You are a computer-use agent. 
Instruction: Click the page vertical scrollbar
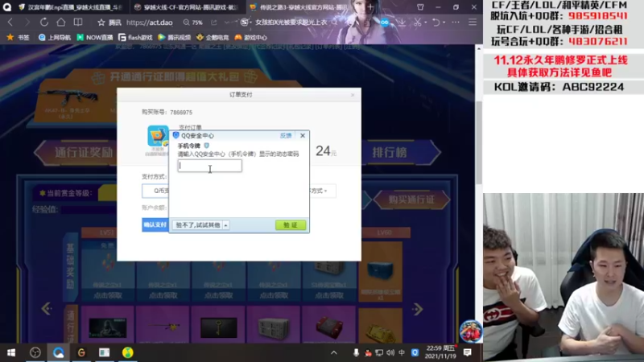[478, 144]
